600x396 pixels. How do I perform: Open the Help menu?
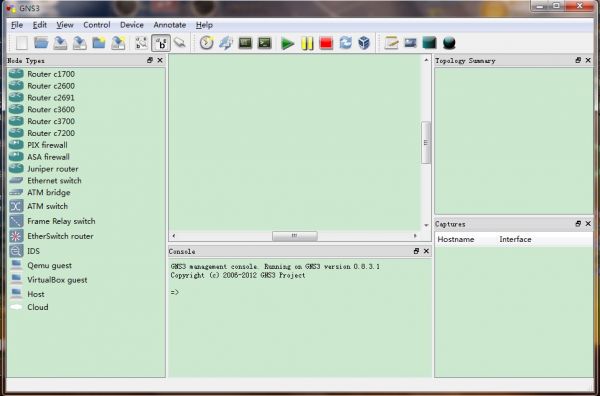tap(204, 25)
